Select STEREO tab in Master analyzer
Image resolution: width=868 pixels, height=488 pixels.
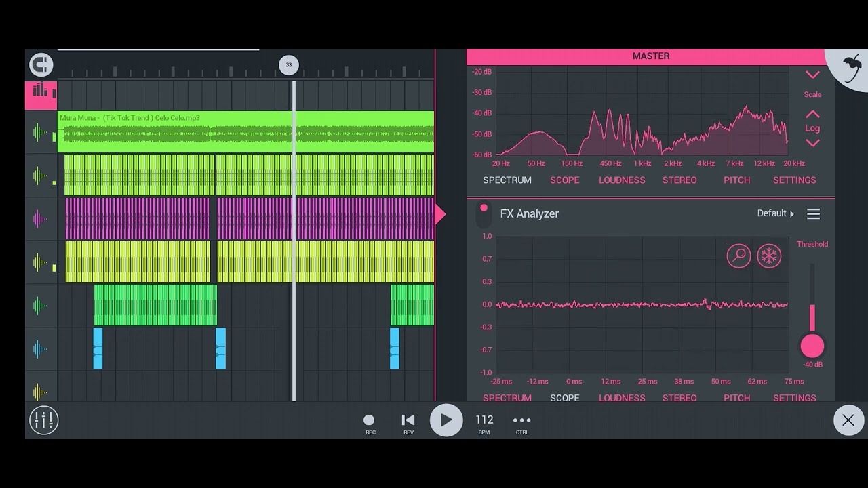pos(679,180)
